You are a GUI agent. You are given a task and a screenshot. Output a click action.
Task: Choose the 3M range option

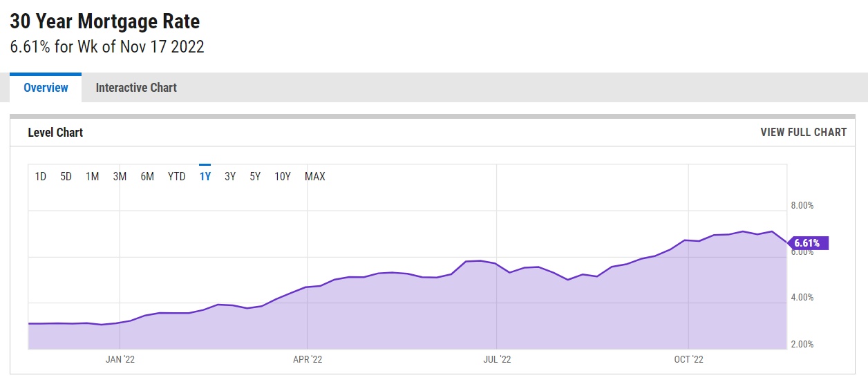pos(120,177)
